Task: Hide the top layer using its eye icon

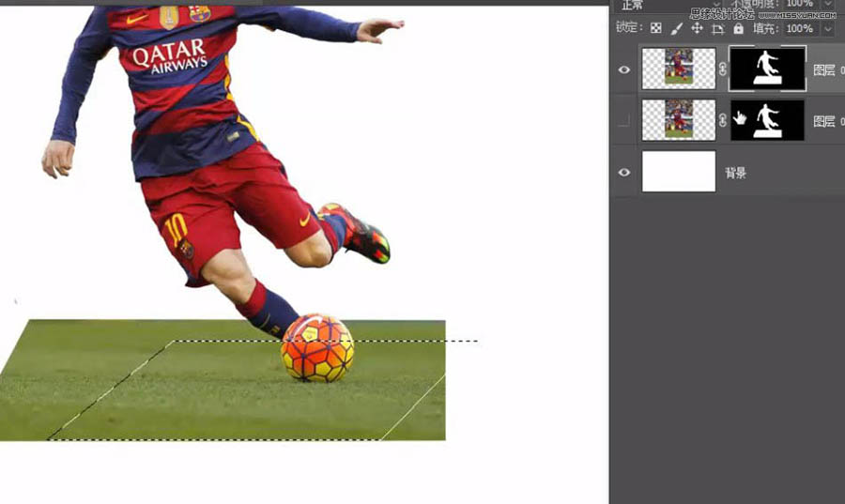Action: coord(624,69)
